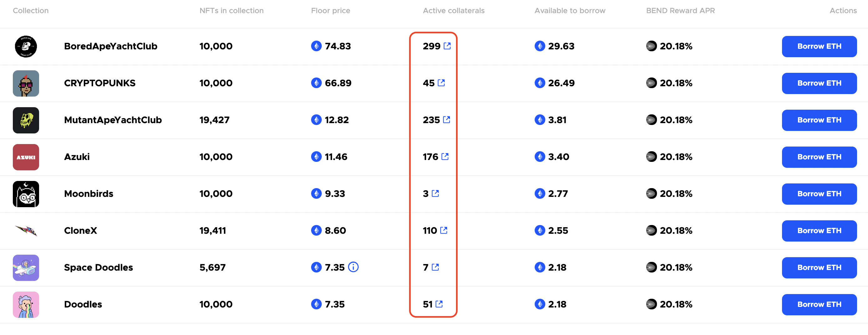Open Moonbirds active collaterals external link icon

435,193
